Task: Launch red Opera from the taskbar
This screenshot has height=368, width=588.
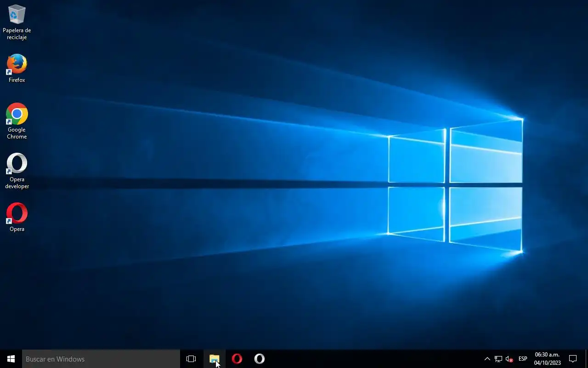Action: tap(237, 359)
